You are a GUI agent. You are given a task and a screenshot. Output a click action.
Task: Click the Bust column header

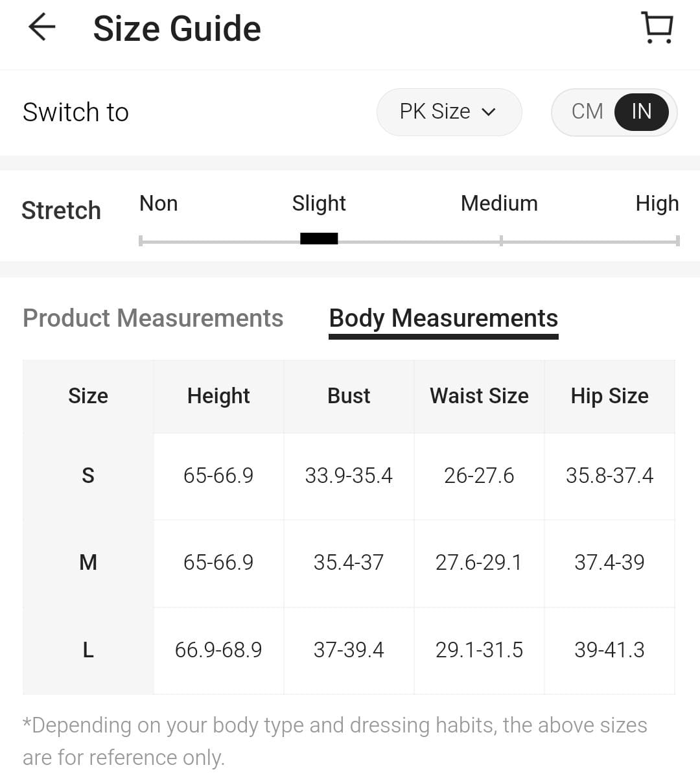coord(349,396)
